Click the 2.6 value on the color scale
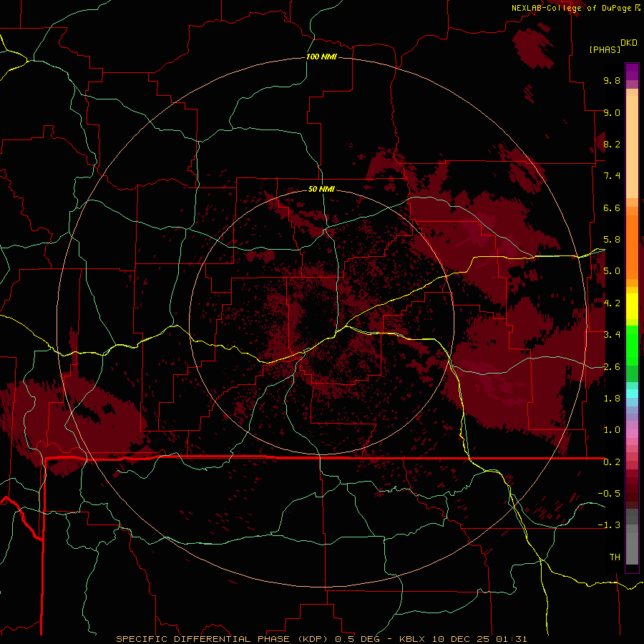The width and height of the screenshot is (644, 644). pos(612,367)
